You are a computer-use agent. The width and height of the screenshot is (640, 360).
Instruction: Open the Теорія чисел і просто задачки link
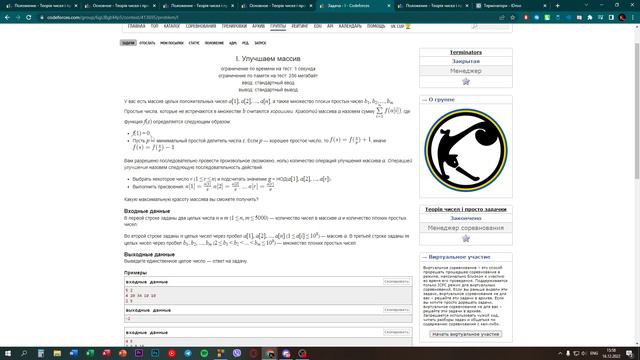click(466, 209)
